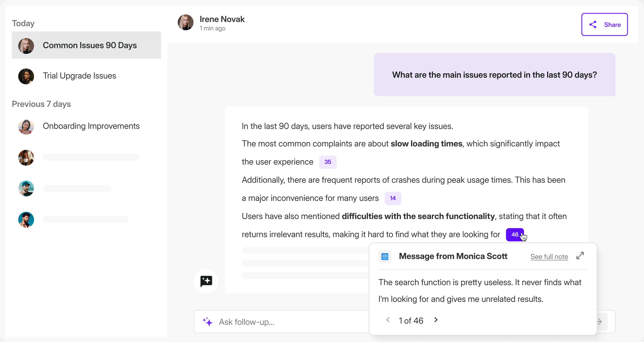Open citation badge 14 about crash reports
This screenshot has height=342, width=644.
click(393, 198)
